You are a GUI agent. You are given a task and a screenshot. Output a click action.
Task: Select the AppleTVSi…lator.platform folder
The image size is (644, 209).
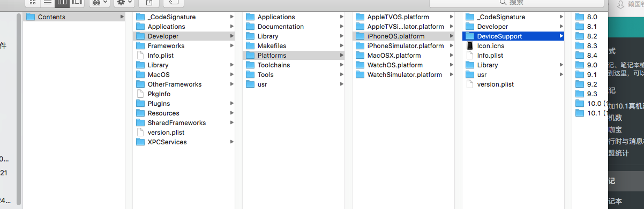tap(403, 27)
